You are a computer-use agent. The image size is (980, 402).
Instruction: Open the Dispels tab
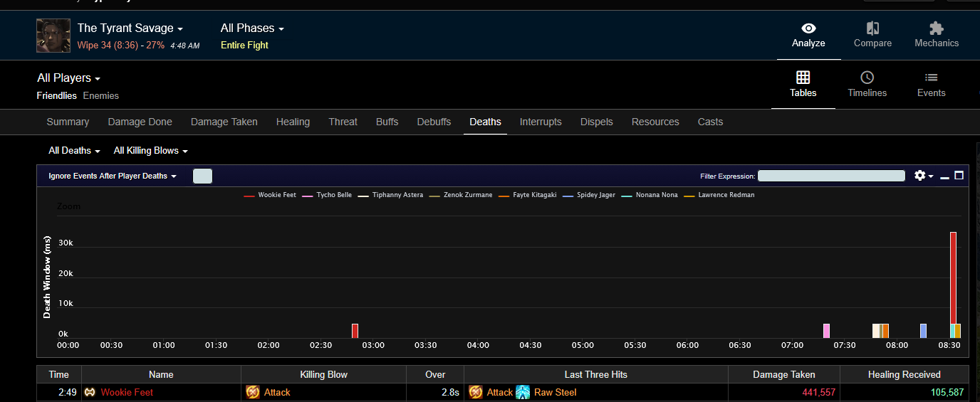[597, 122]
